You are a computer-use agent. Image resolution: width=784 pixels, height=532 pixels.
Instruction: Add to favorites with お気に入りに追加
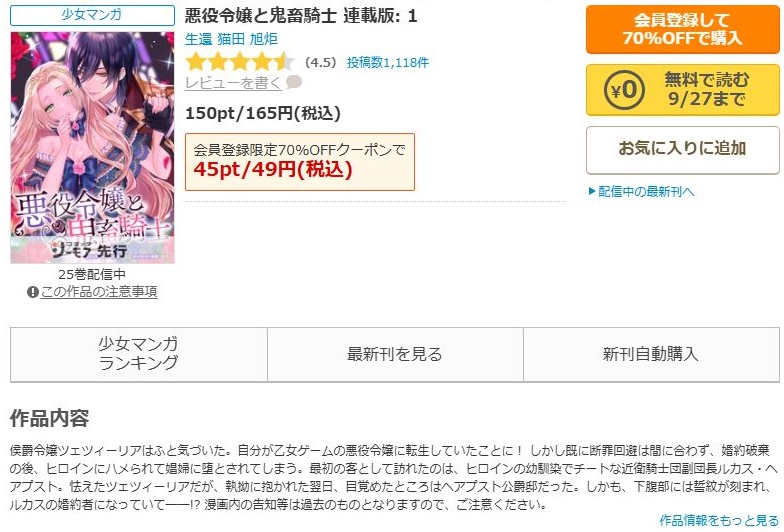tap(682, 150)
